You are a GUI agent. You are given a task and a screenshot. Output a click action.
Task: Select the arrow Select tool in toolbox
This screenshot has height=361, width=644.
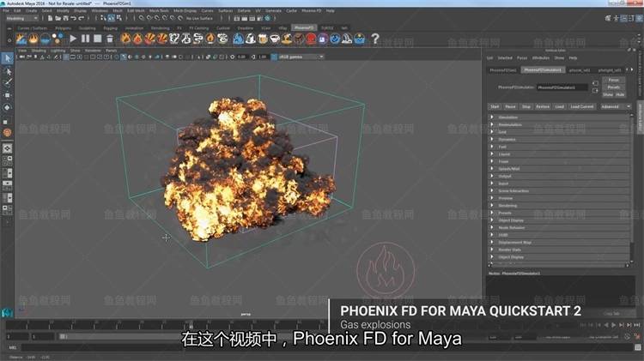click(7, 58)
